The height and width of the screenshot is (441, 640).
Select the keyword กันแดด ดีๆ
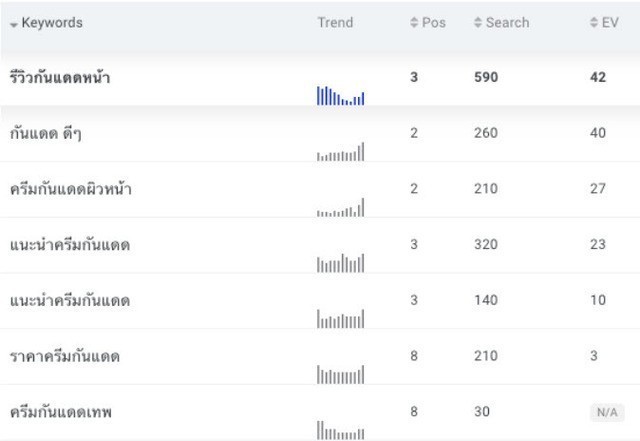[45, 133]
